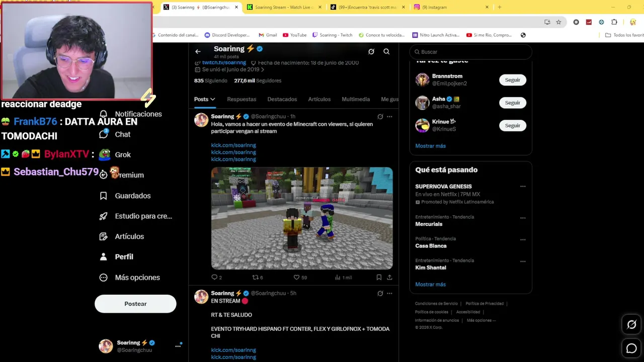Follow Krinue with Seguir button
This screenshot has height=362, width=644.
click(513, 126)
